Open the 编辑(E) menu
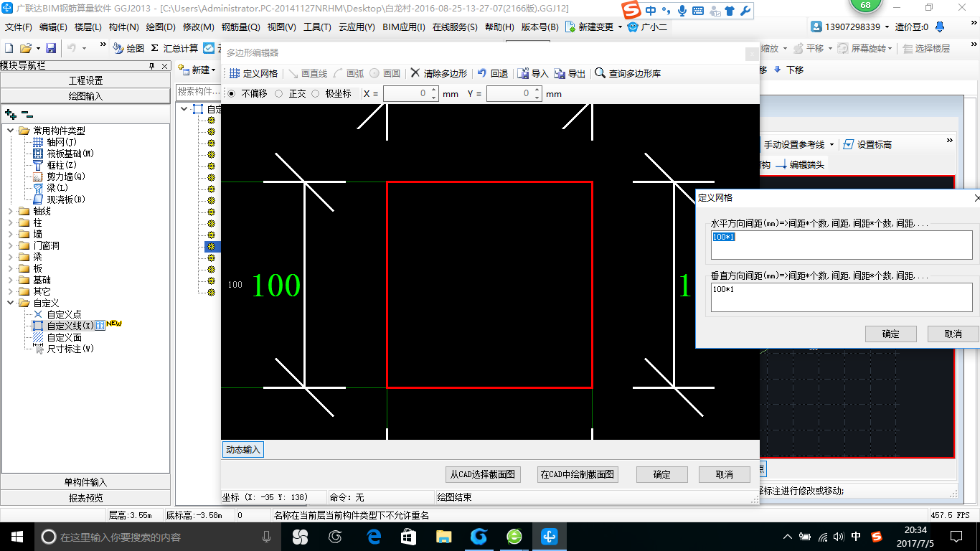The width and height of the screenshot is (980, 551). point(53,27)
